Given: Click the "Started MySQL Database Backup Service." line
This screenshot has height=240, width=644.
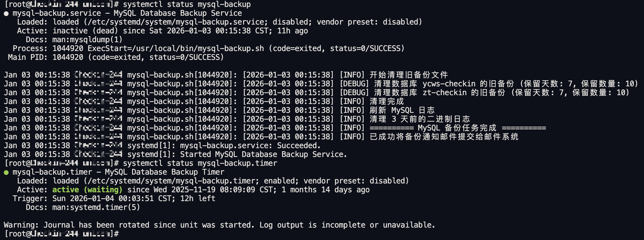Looking at the screenshot, I should (263, 154).
